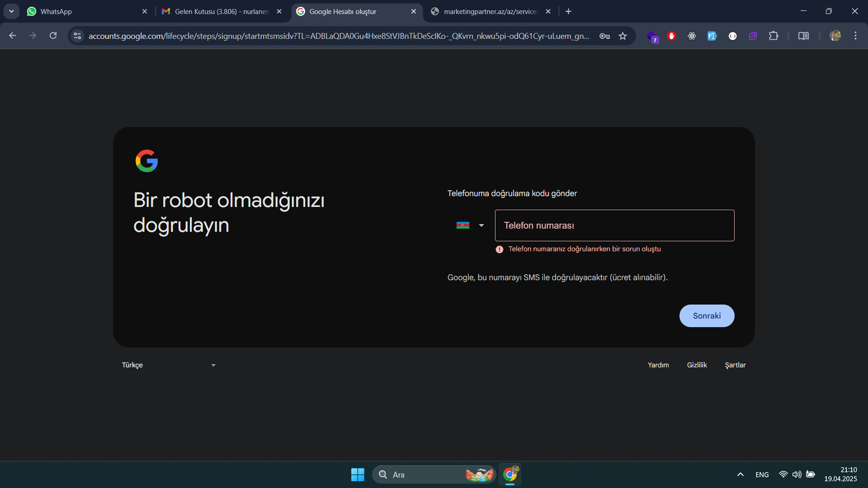Open the reading list panel

click(804, 36)
